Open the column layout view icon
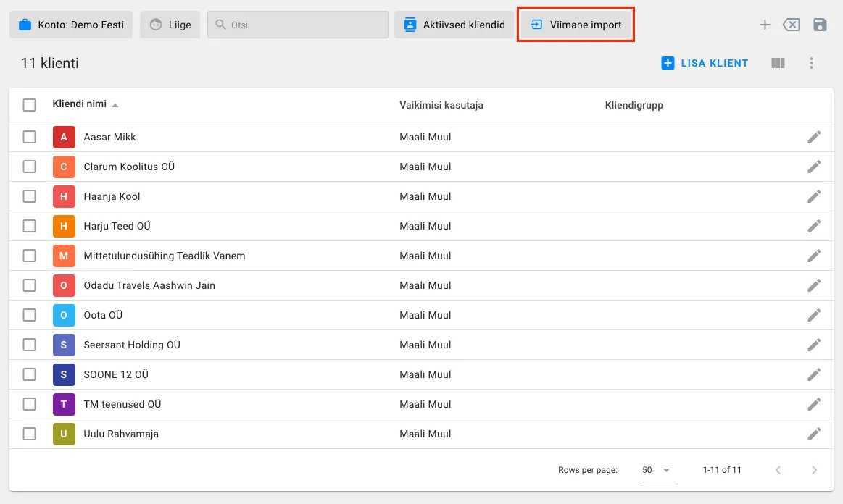This screenshot has width=843, height=504. [778, 63]
